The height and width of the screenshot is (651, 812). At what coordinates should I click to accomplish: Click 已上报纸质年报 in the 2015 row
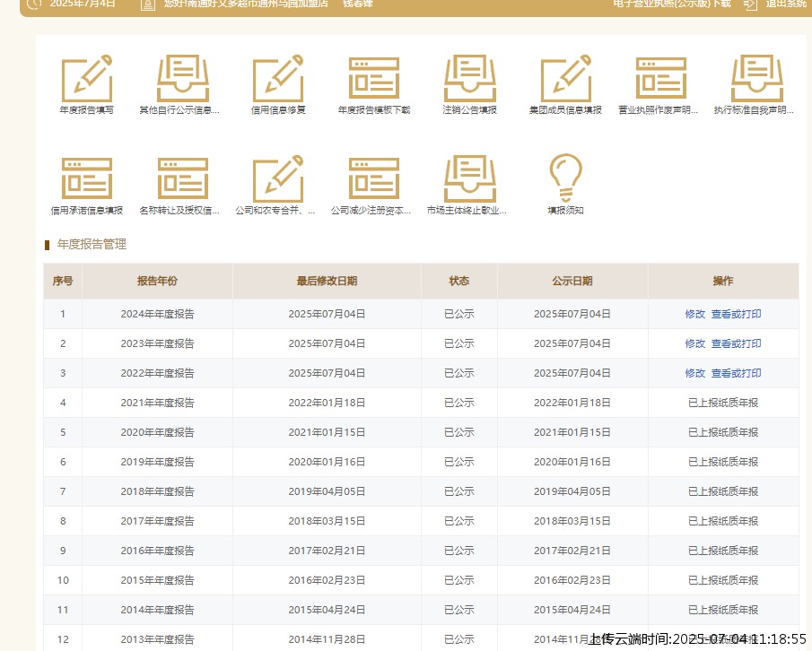coord(723,580)
